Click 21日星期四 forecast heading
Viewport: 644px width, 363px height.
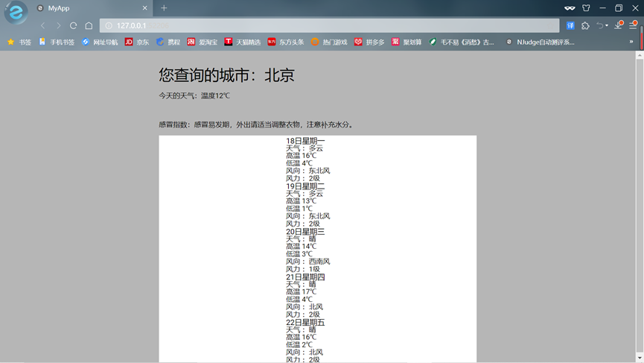pyautogui.click(x=305, y=277)
